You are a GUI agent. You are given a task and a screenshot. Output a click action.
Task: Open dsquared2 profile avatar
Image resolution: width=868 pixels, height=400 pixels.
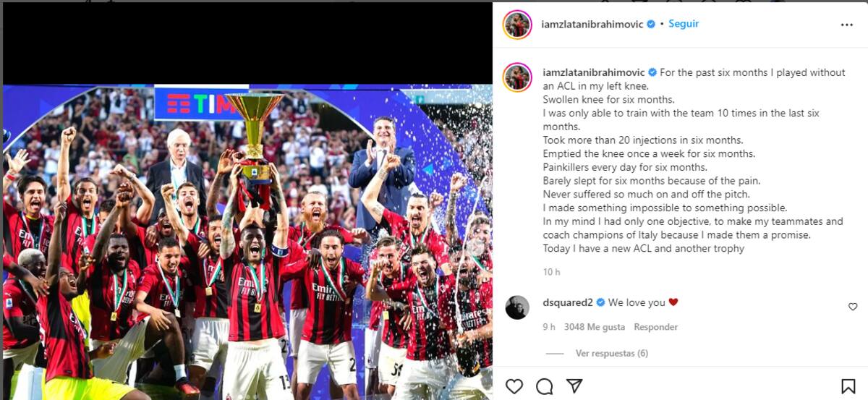517,307
